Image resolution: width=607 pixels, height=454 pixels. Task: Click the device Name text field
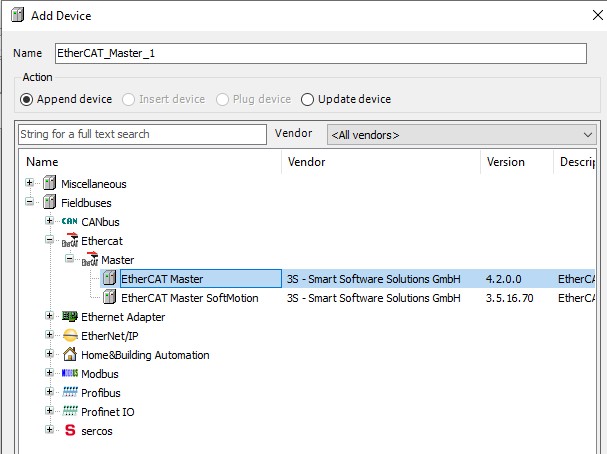(x=319, y=54)
